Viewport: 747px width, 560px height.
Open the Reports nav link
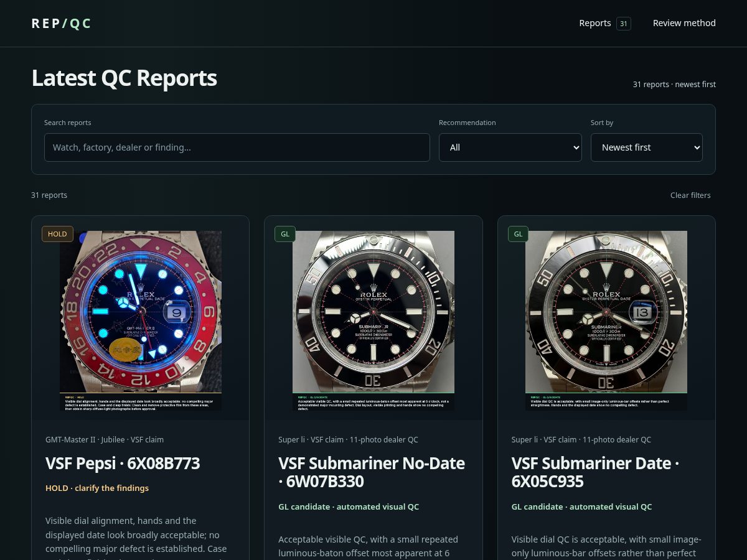tap(604, 23)
